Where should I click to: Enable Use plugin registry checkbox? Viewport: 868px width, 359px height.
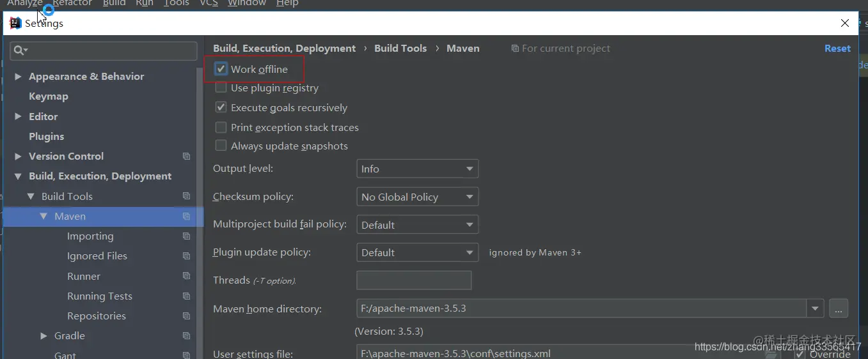tap(221, 88)
